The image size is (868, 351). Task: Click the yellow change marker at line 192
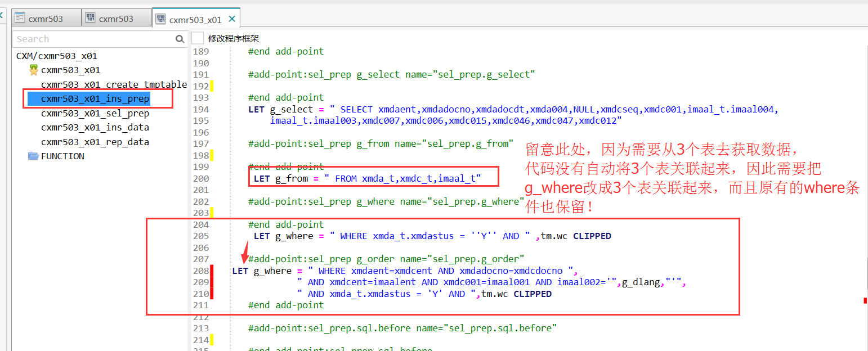212,86
